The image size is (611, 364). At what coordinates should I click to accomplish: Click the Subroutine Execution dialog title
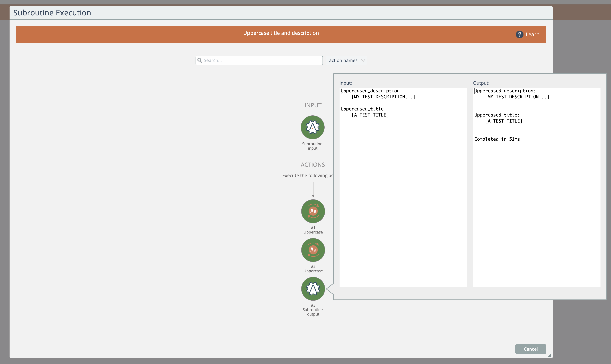(52, 13)
